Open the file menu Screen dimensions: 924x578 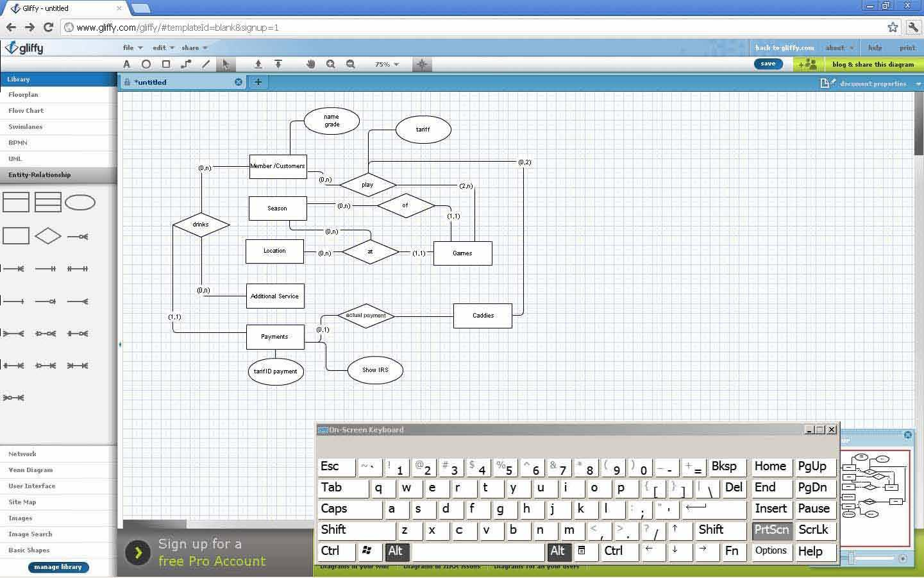pyautogui.click(x=128, y=47)
